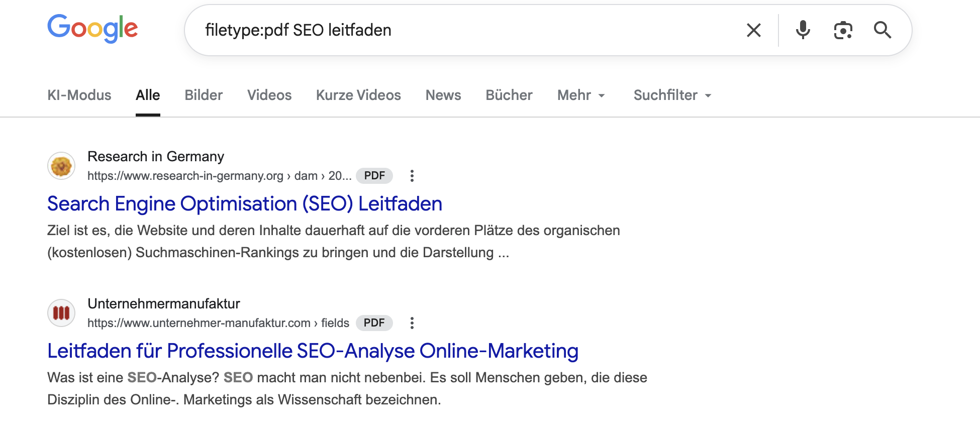
Task: Click the Research in Germany favicon
Action: pos(61,166)
